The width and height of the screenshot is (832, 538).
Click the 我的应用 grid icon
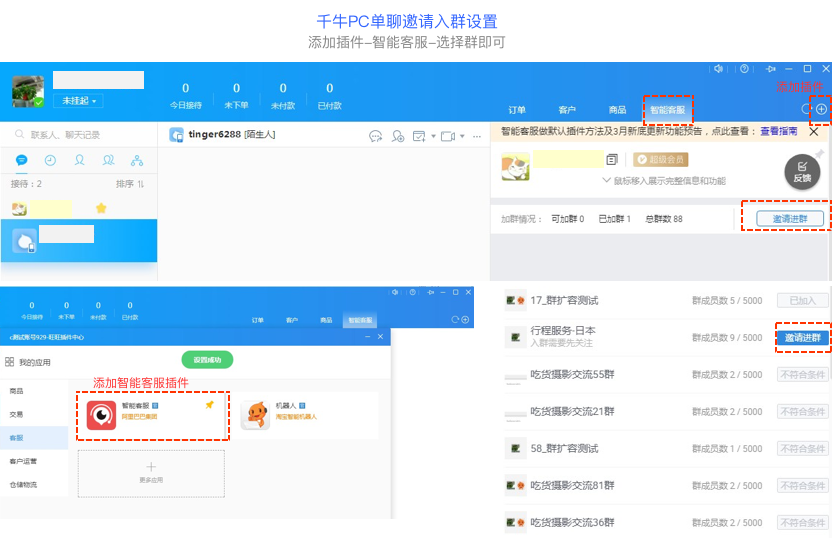click(10, 362)
